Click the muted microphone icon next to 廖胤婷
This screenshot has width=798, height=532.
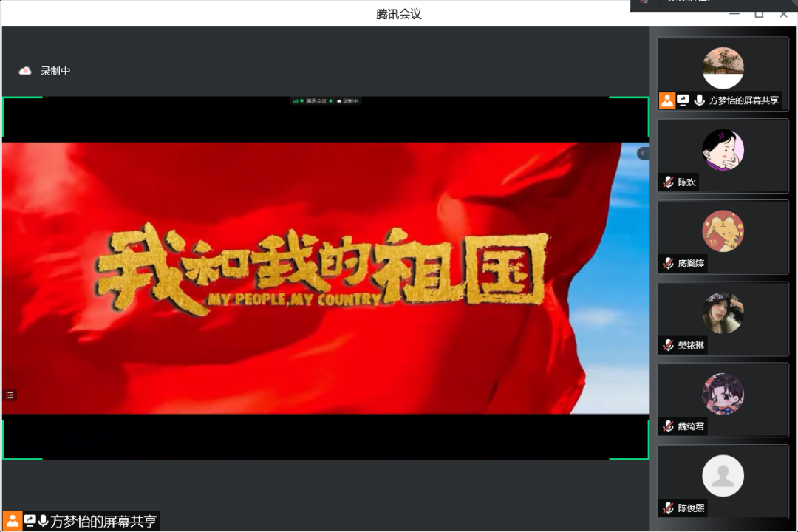pos(668,263)
